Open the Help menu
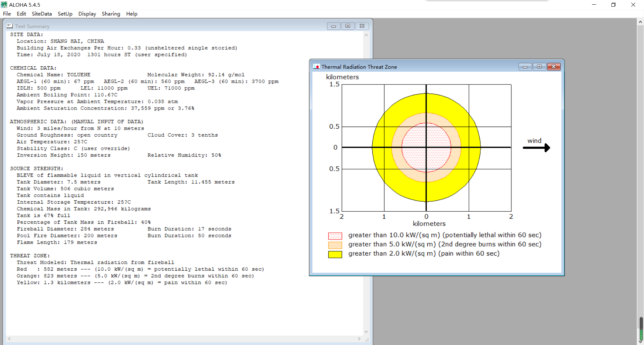This screenshot has height=345, width=644. 132,14
